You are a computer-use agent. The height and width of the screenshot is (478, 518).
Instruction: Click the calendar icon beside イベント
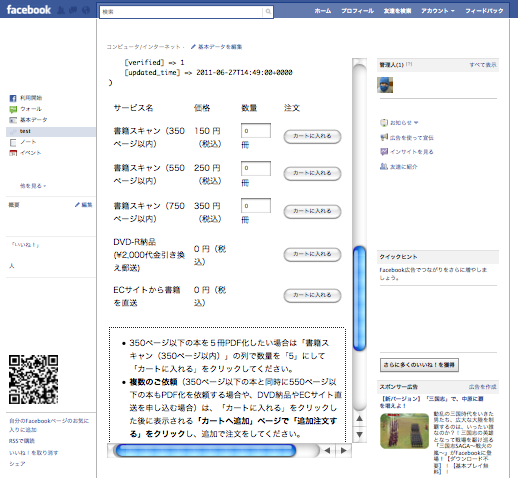point(13,153)
